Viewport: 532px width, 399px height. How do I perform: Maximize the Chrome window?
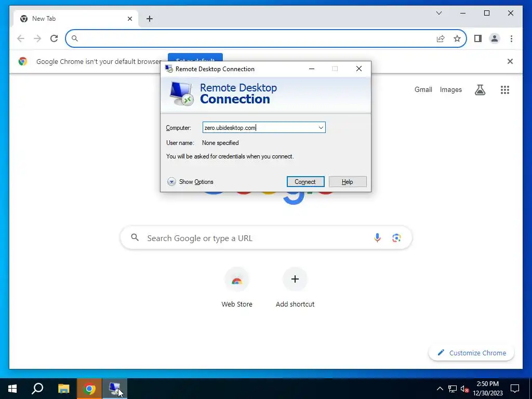coord(486,13)
